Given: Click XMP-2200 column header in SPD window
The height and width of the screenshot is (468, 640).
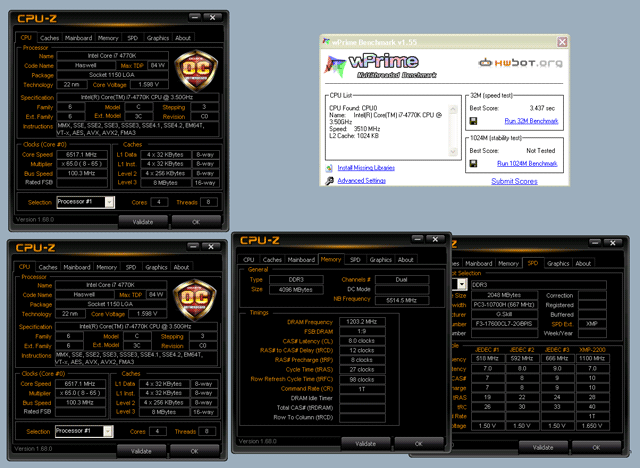Looking at the screenshot, I should 592,350.
